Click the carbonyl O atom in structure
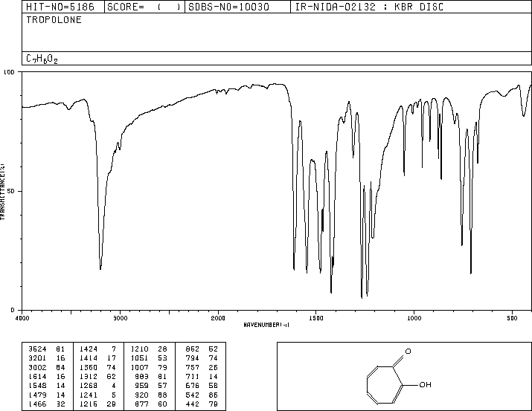 coord(408,352)
